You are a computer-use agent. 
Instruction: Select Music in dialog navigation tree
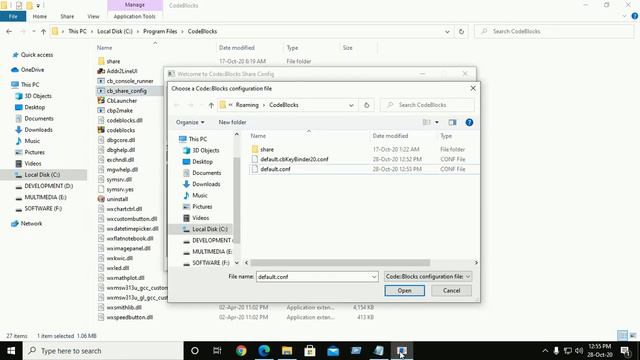[x=200, y=195]
